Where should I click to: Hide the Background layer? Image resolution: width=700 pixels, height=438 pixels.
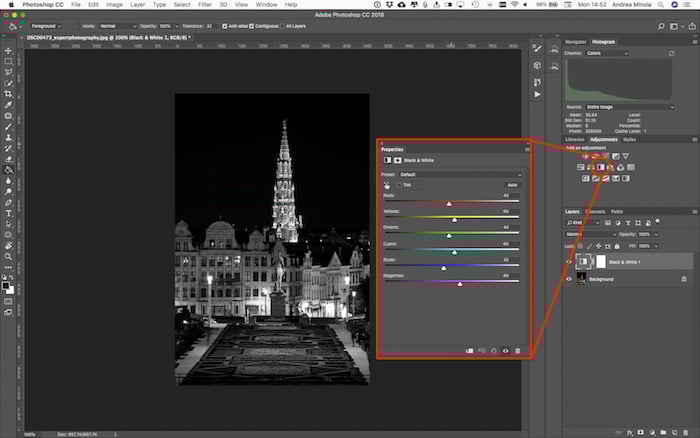tap(569, 279)
